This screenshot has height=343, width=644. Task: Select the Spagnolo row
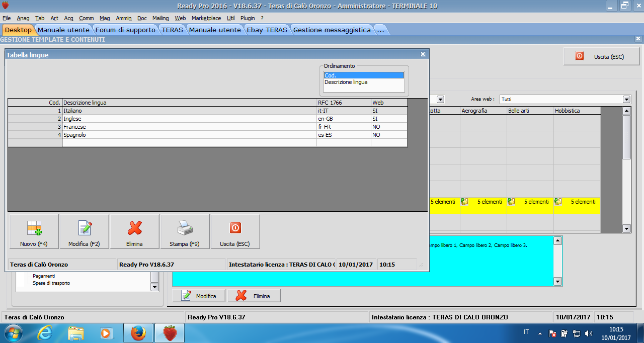[x=208, y=135]
